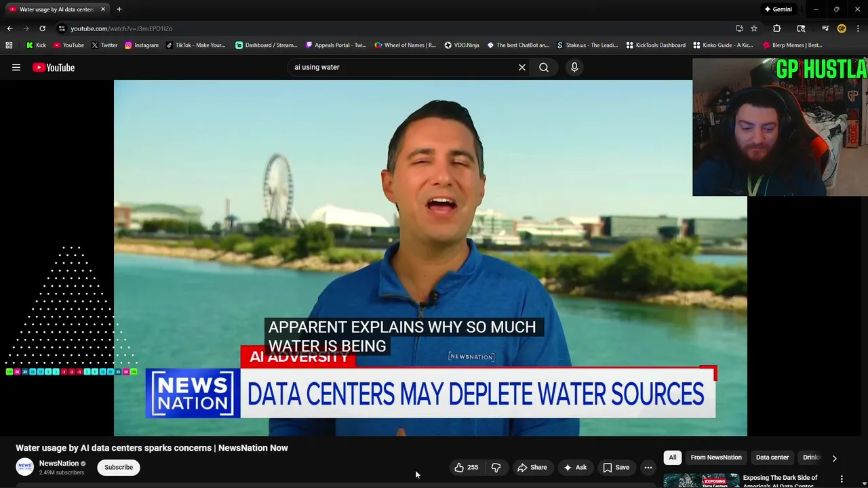This screenshot has height=488, width=868.
Task: Open the browser Extensions puzzle icon
Action: click(777, 28)
